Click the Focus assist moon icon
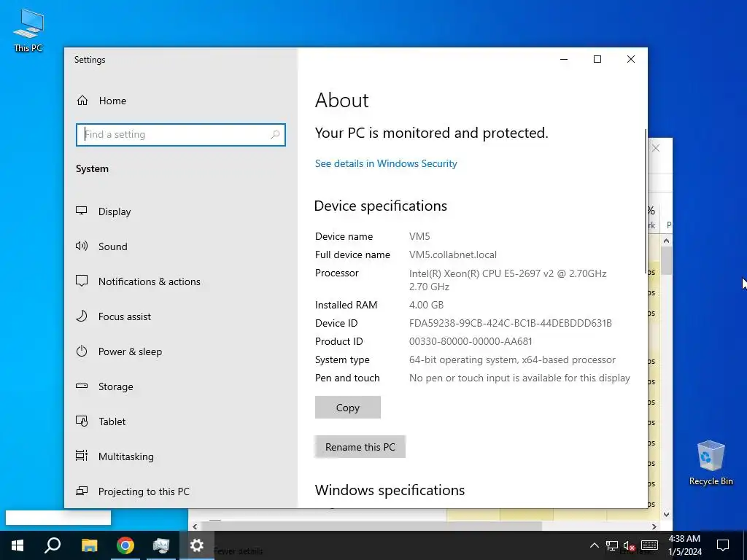Viewport: 747px width, 560px height. tap(82, 316)
